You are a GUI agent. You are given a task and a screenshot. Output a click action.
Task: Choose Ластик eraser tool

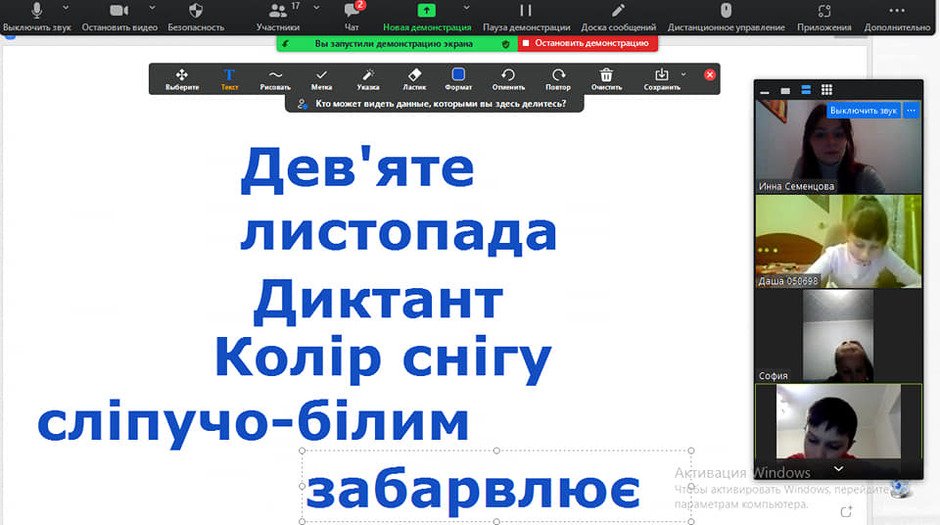pos(414,79)
